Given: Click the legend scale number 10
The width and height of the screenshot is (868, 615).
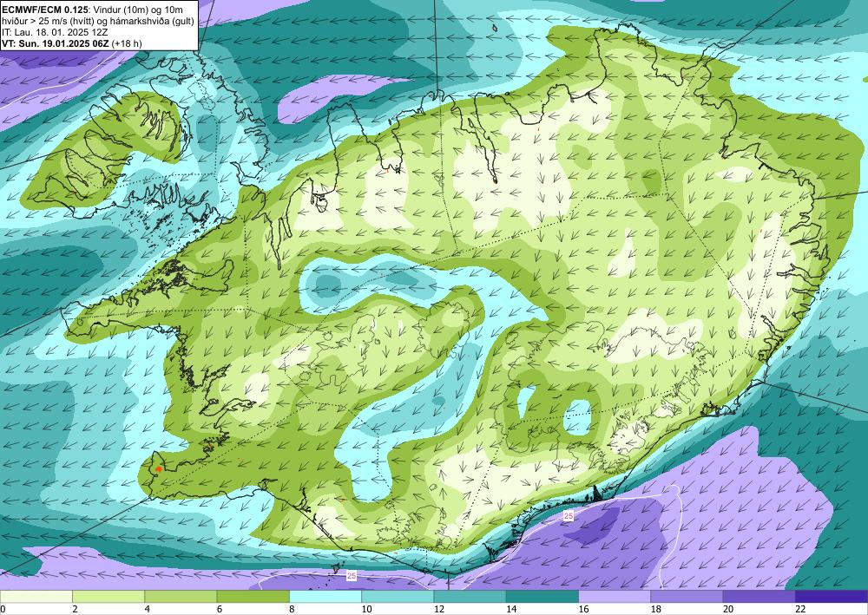Looking at the screenshot, I should [x=366, y=610].
